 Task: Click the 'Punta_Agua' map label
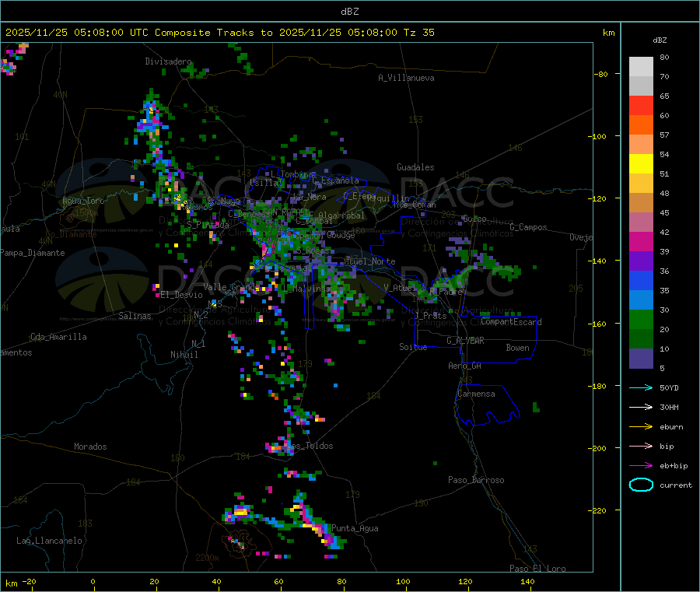tap(355, 528)
